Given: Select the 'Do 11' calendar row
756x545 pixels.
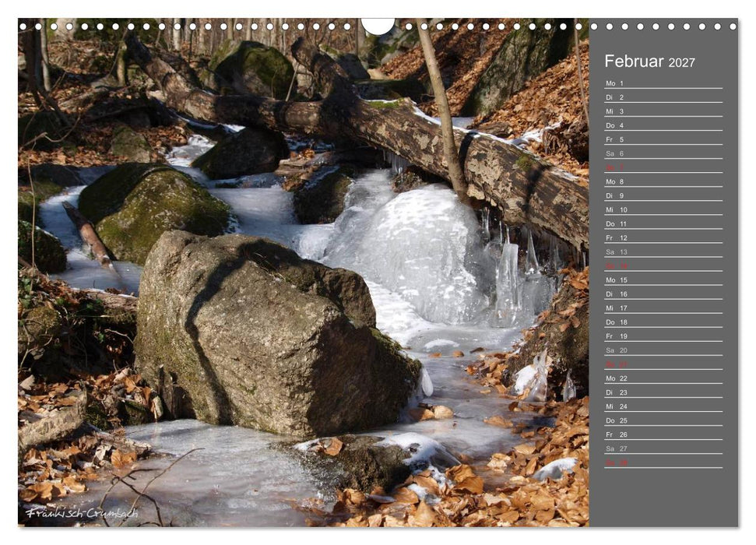Looking at the screenshot, I should click(x=663, y=223).
